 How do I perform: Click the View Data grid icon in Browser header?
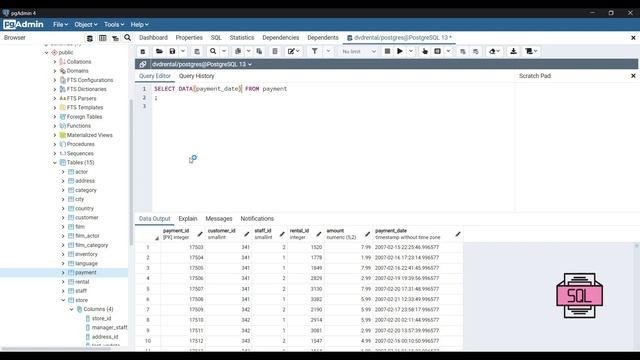102,38
